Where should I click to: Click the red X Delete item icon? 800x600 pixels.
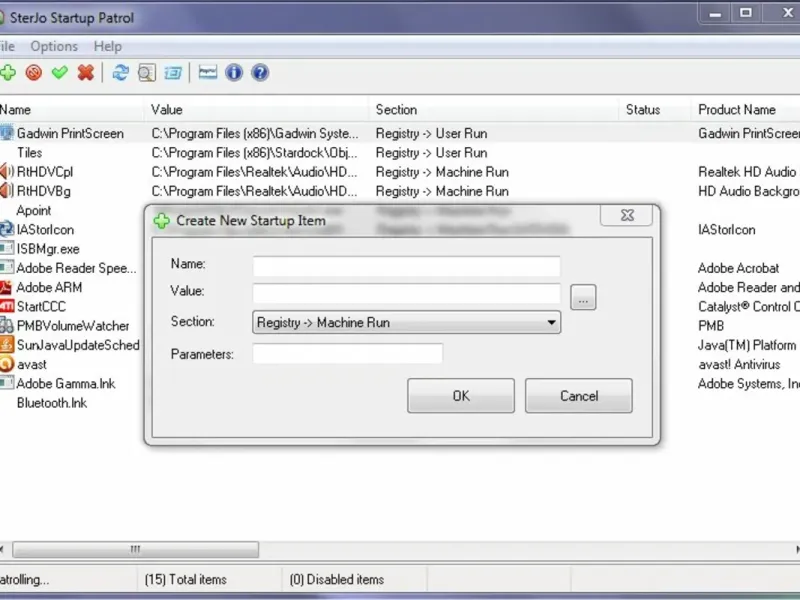point(86,72)
